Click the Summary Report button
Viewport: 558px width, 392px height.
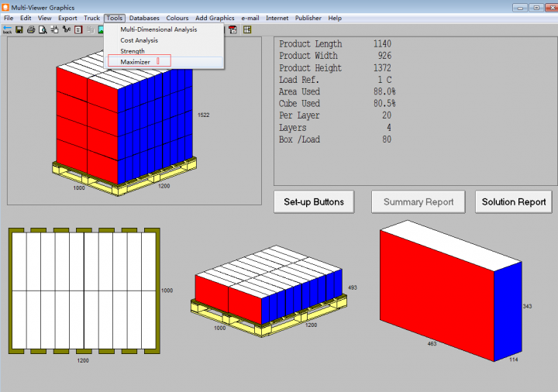click(418, 202)
